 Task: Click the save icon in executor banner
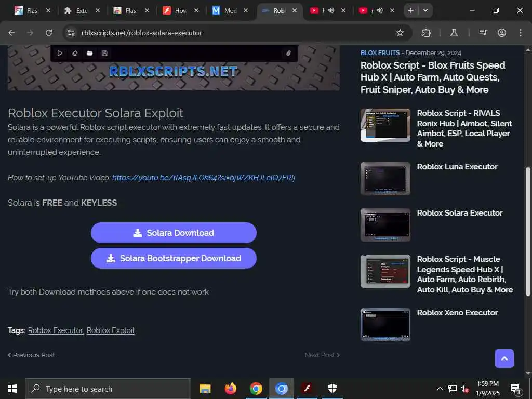pyautogui.click(x=104, y=54)
